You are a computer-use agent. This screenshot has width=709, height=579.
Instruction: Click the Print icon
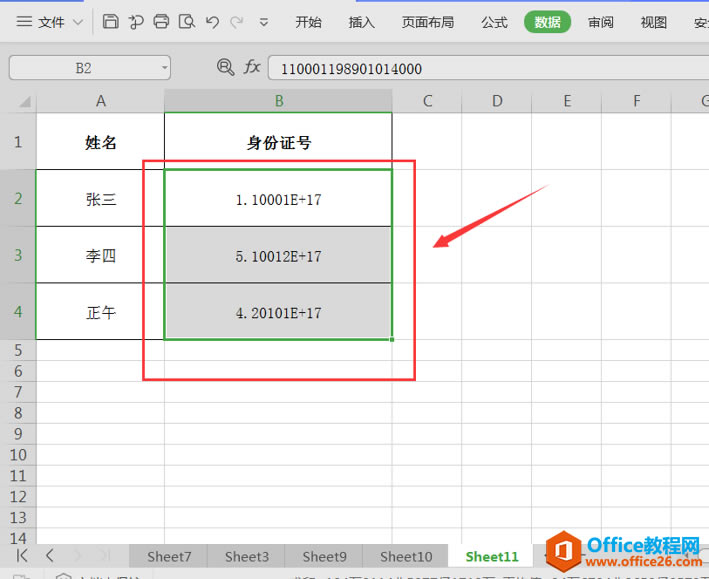coord(161,21)
